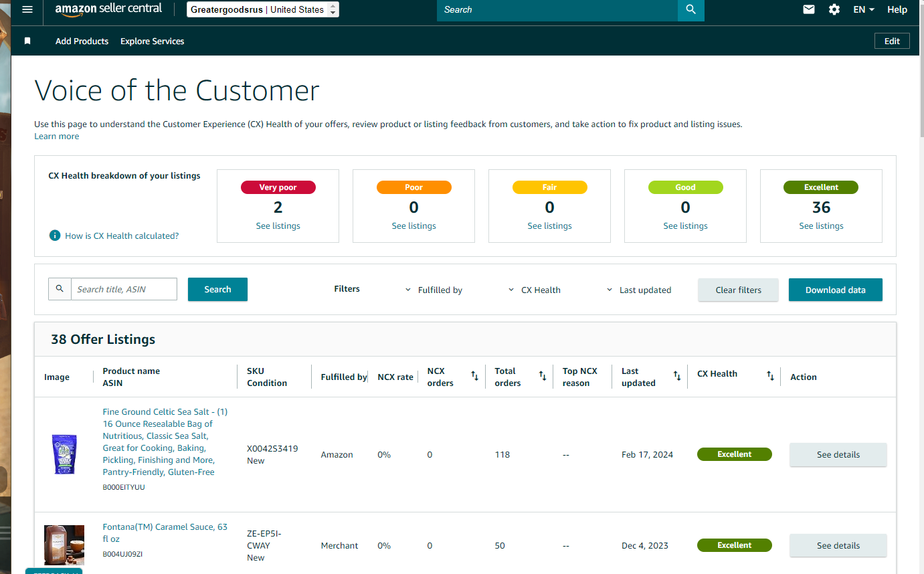Click the Celtic Sea Salt product thumbnail
The image size is (924, 574).
point(64,454)
